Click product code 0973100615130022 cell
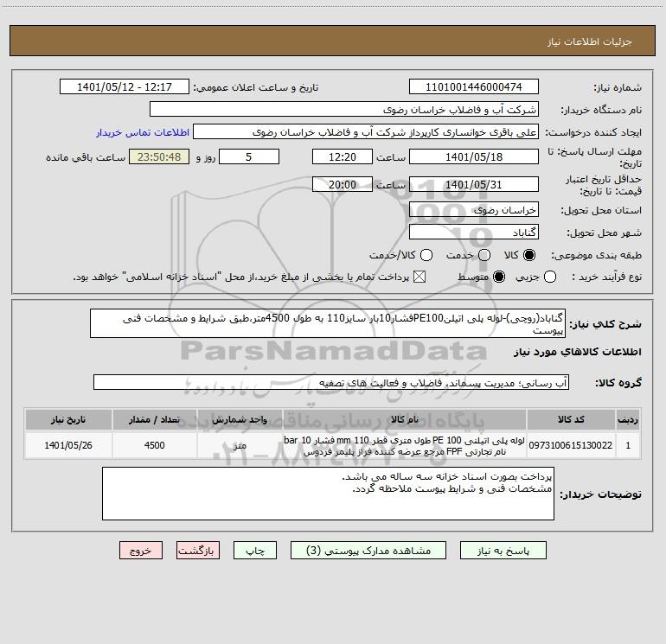 [x=571, y=445]
